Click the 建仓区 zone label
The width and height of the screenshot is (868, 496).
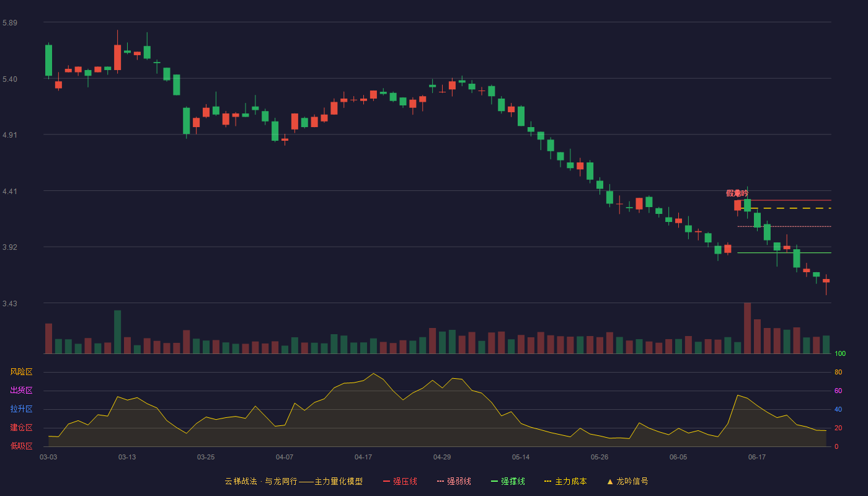21,428
